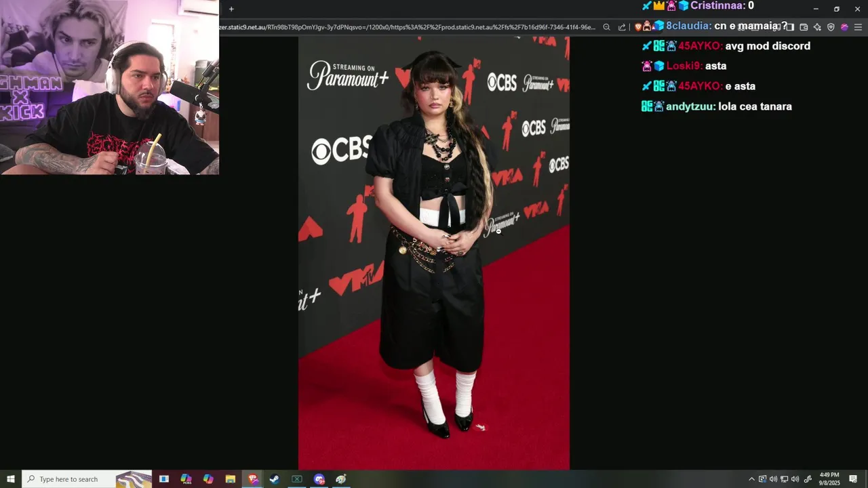Image resolution: width=868 pixels, height=488 pixels.
Task: Open a new browser tab with plus button
Action: [231, 9]
